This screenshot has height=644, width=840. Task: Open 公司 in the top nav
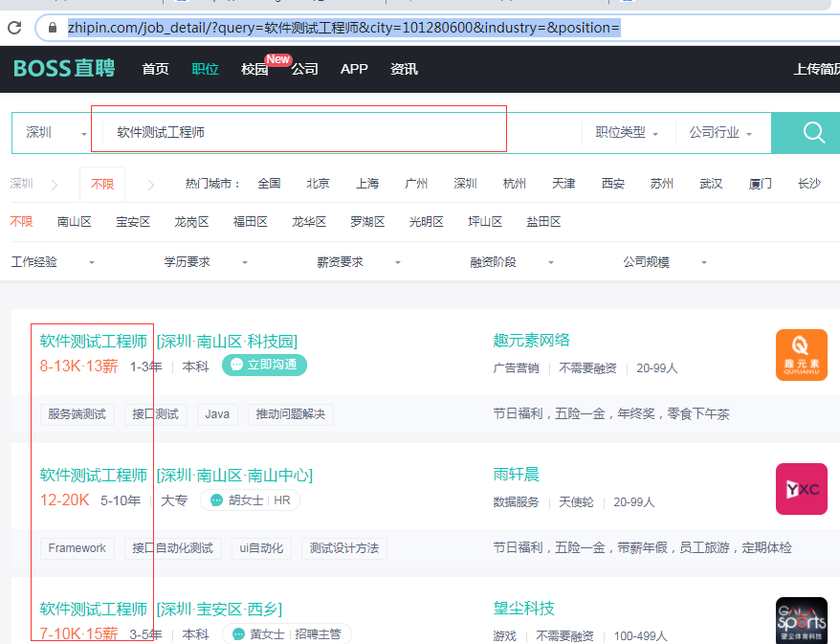point(305,69)
